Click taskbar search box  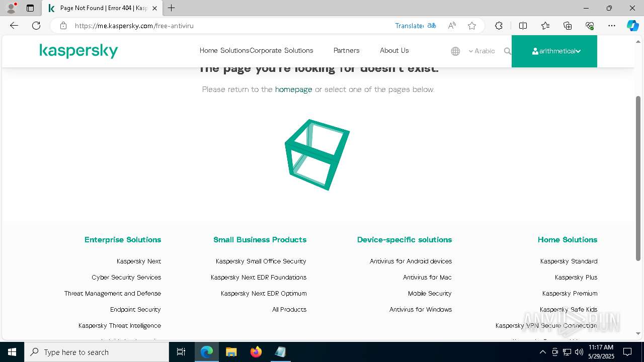tap(97, 352)
